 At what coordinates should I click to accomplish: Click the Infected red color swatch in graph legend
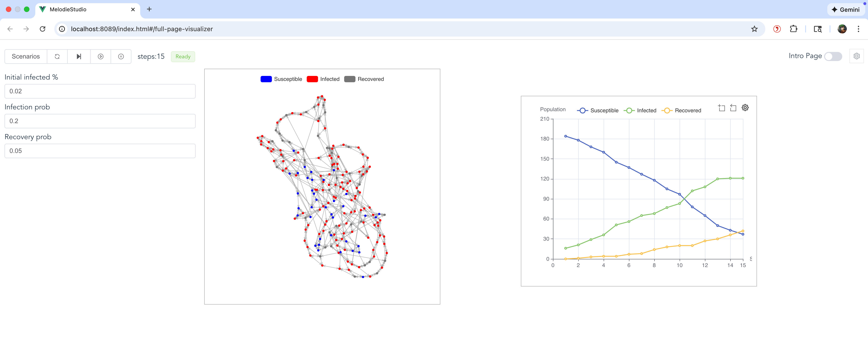[x=311, y=79]
